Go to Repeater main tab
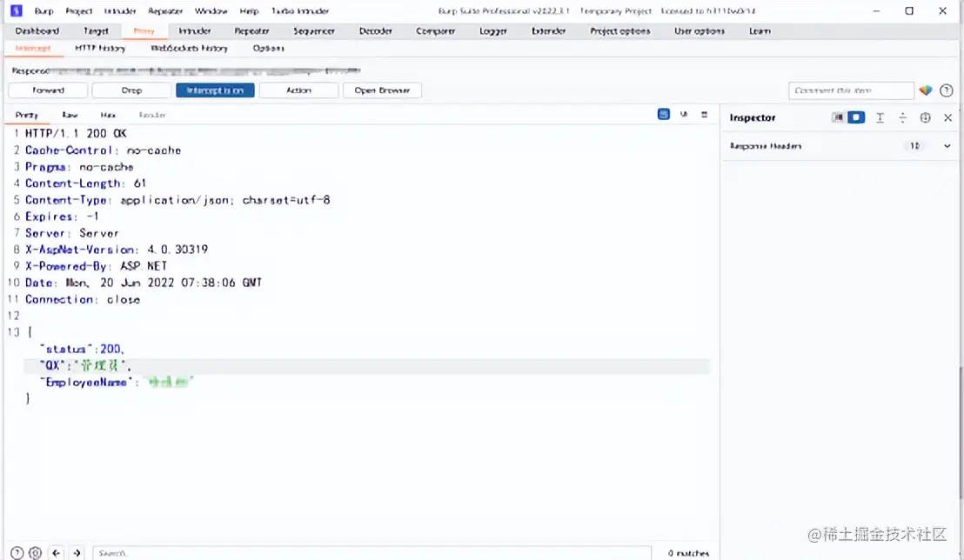 (251, 30)
